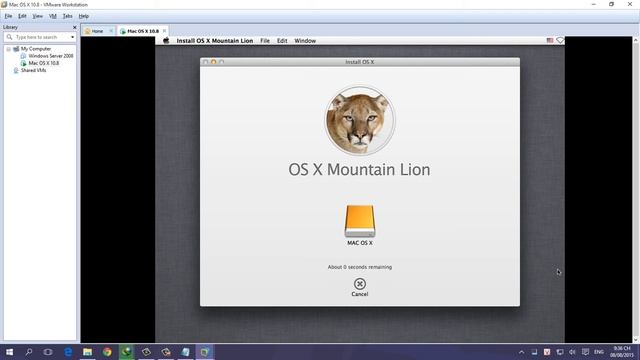Open VMware VM menu
Screen dimensions: 640x360
[x=53, y=16]
